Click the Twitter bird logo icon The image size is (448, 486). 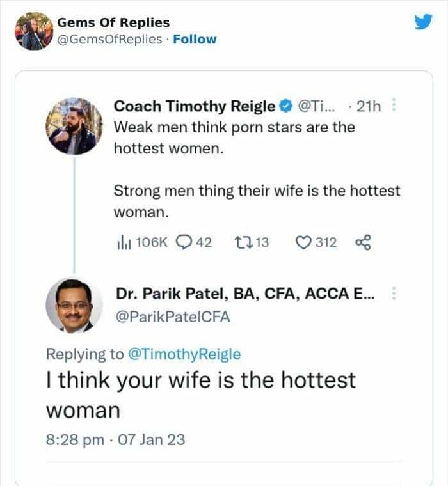[x=423, y=22]
